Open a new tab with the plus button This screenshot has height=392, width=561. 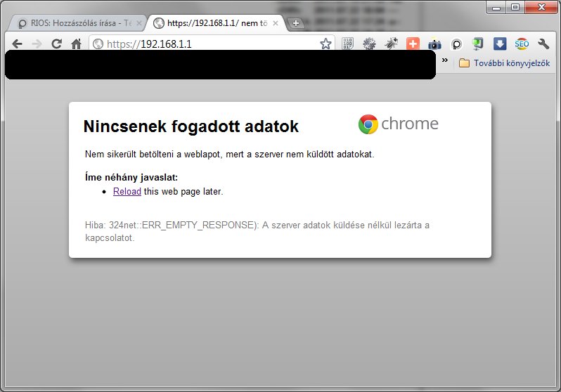click(x=296, y=23)
